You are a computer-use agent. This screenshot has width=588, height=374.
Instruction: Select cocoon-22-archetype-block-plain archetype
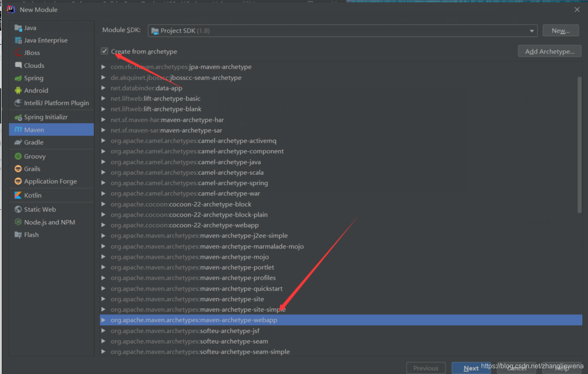(x=341, y=214)
